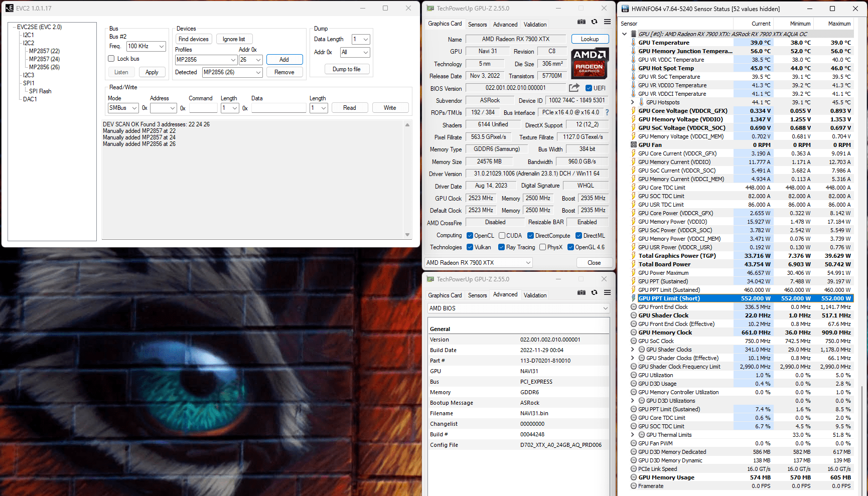Toggle the UEFI checkbox
This screenshot has height=496, width=868.
coord(589,88)
